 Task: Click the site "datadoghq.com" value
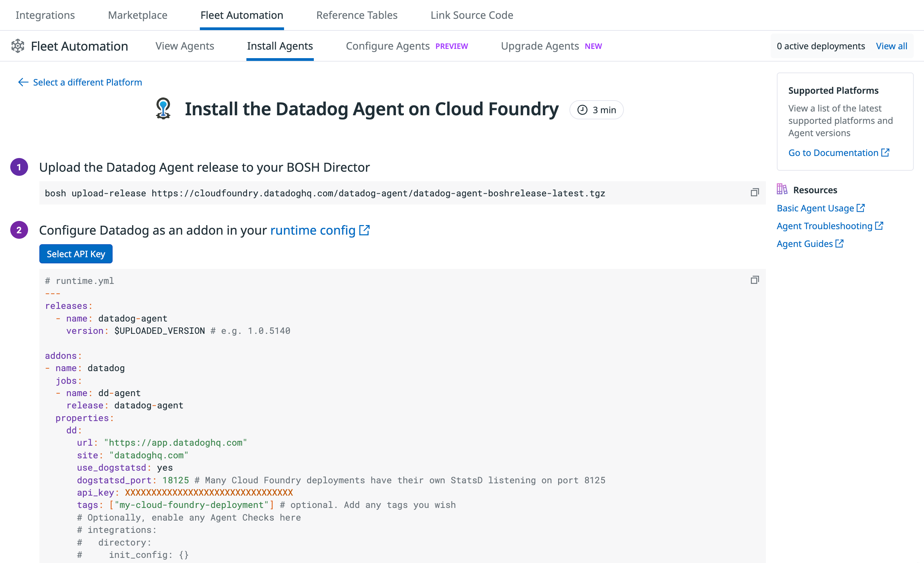149,455
